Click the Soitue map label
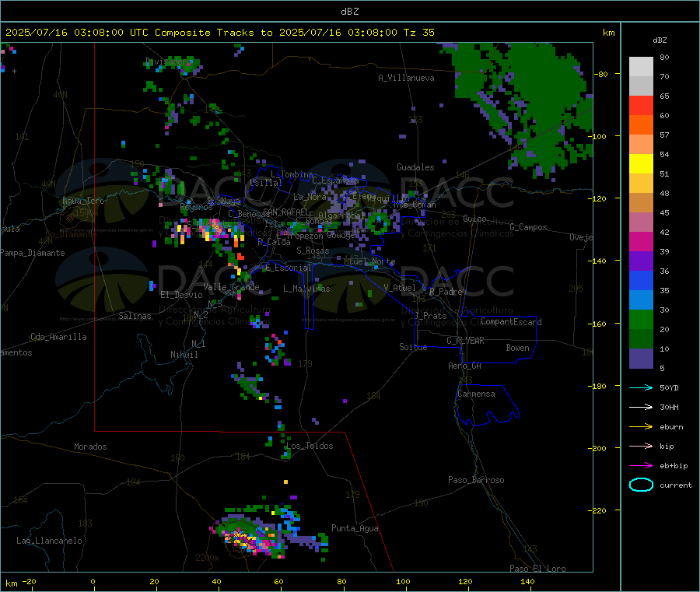 click(x=413, y=347)
